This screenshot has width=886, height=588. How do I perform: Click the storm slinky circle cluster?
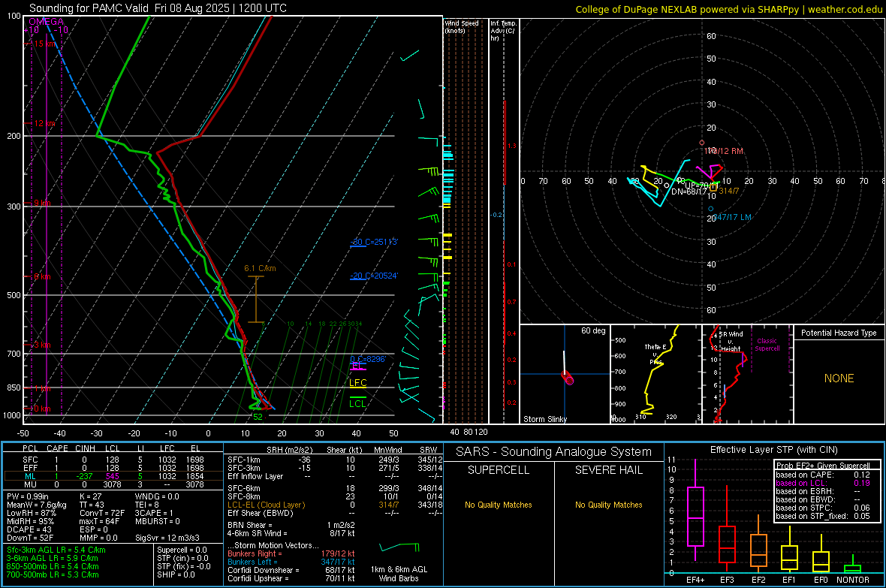coord(568,378)
